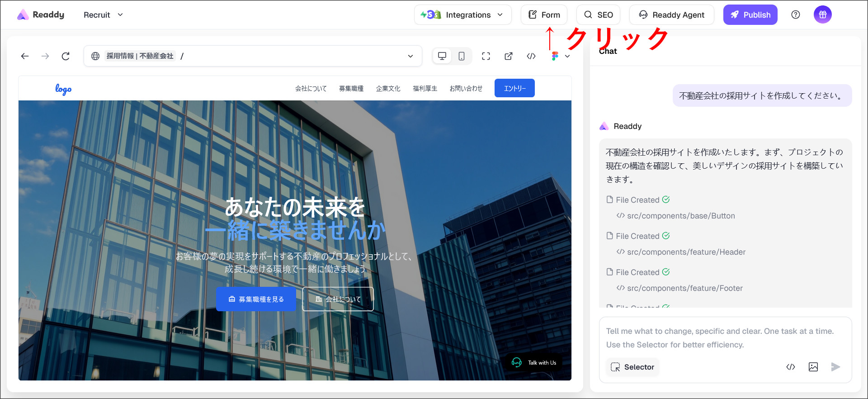Click the purple gift icon
868x399 pixels.
click(x=822, y=15)
